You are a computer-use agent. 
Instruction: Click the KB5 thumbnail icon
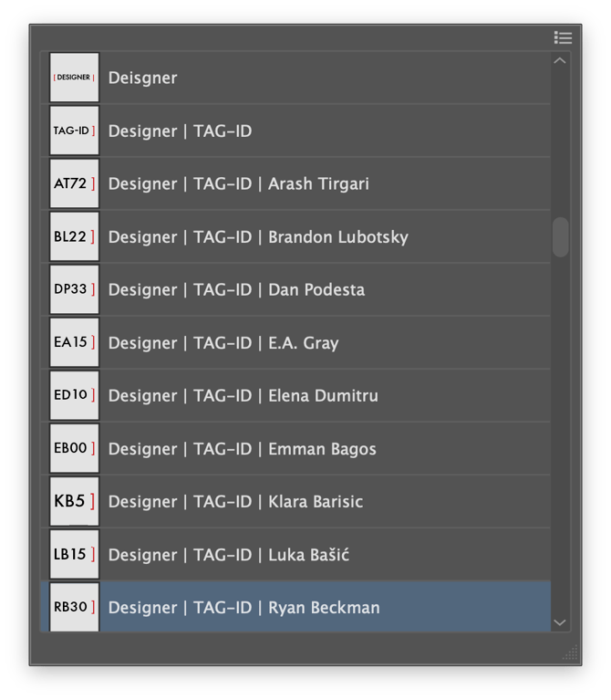pos(74,501)
